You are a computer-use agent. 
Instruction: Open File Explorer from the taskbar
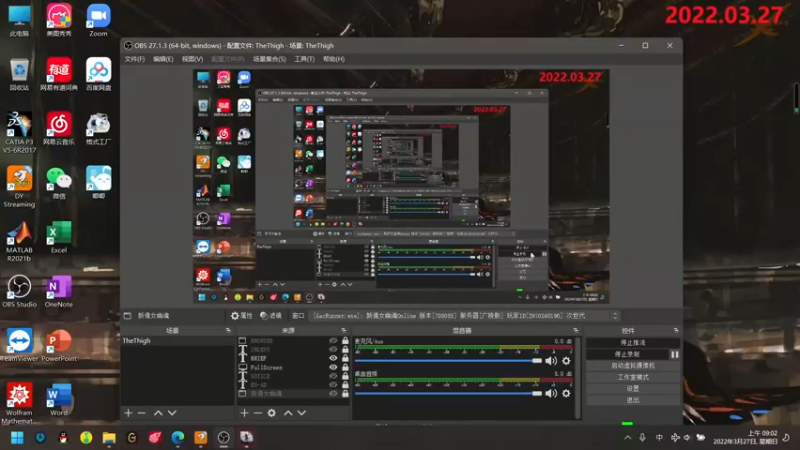[109, 438]
